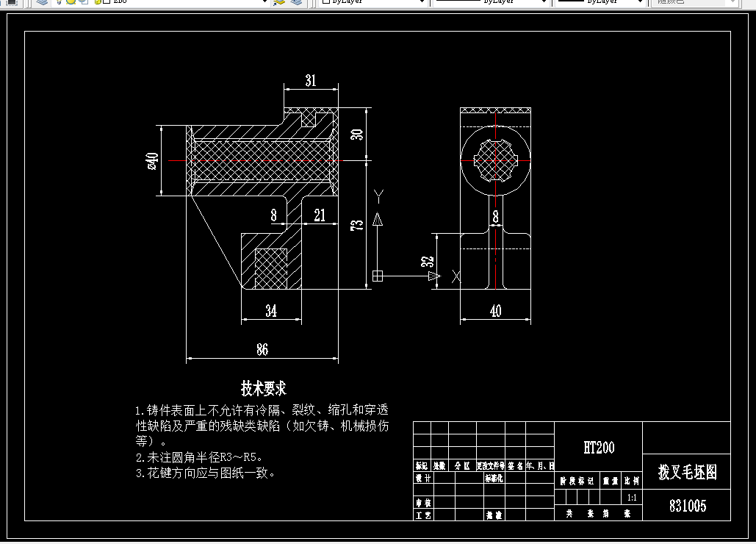Click the 标记 title block cell
Viewport: 756px width, 544px height.
422,466
